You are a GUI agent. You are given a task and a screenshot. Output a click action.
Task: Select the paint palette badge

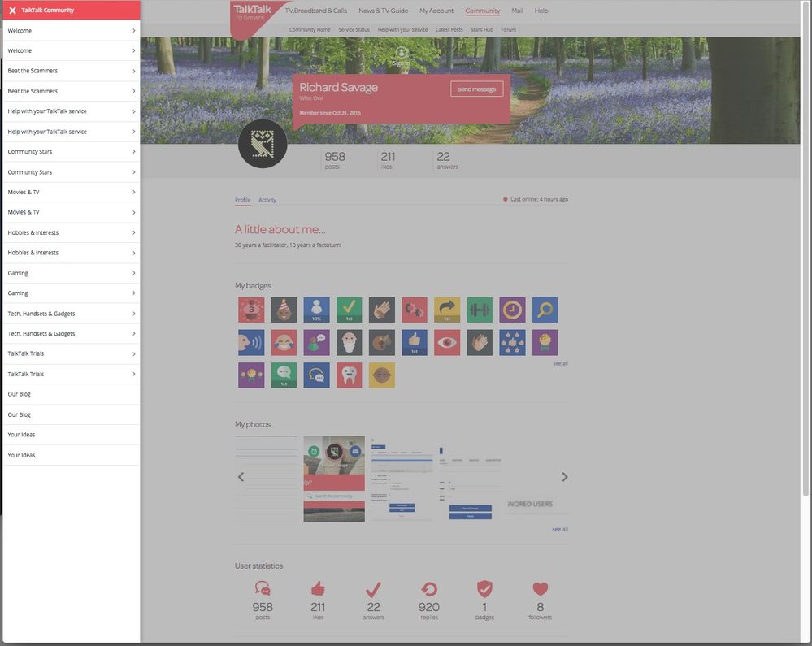[382, 342]
